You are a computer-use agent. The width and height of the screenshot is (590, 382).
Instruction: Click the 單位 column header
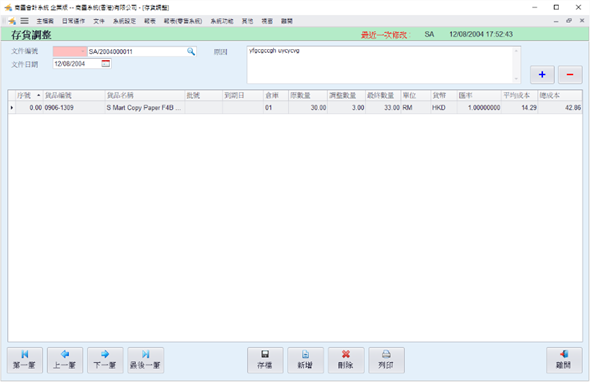[x=415, y=96]
